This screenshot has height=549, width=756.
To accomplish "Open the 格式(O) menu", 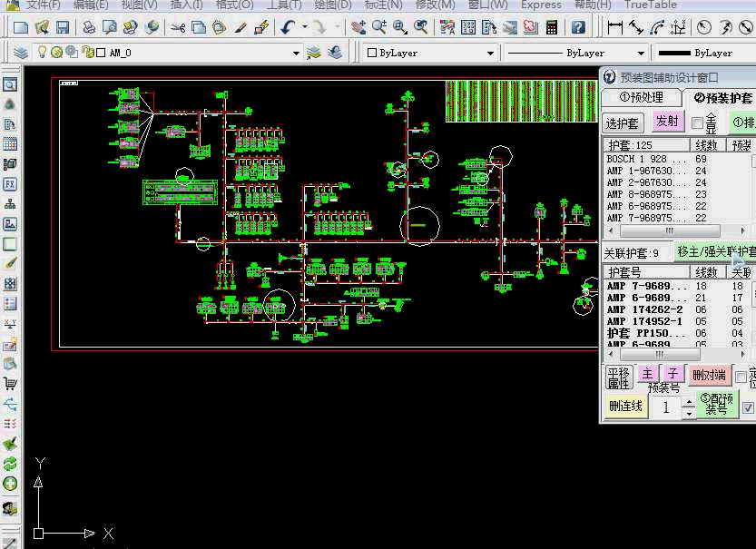I will pos(235,5).
